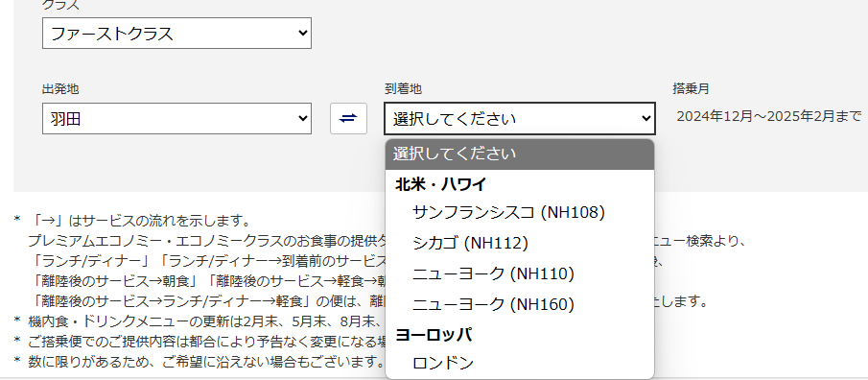The image size is (868, 380).
Task: Collapse the 到着地 dropdown box
Action: point(520,119)
